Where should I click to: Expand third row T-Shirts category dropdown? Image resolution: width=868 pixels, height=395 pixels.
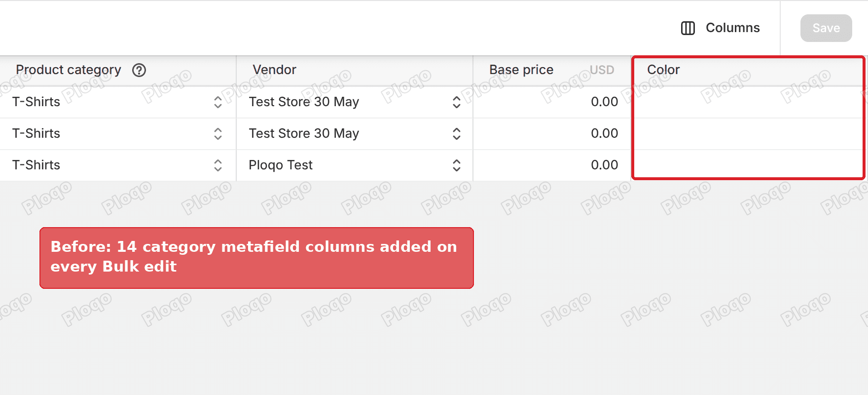217,165
